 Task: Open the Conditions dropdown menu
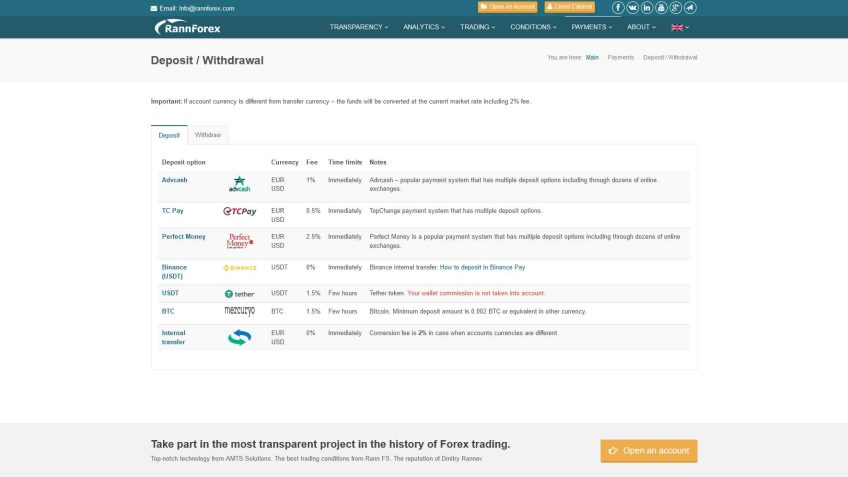(x=533, y=27)
